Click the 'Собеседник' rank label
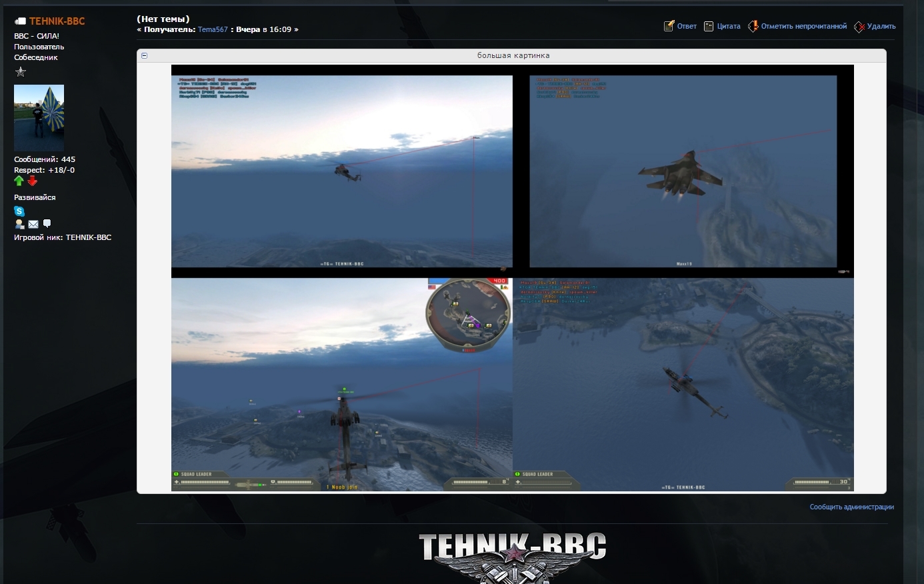Screen dimensions: 924x584 tap(36, 57)
